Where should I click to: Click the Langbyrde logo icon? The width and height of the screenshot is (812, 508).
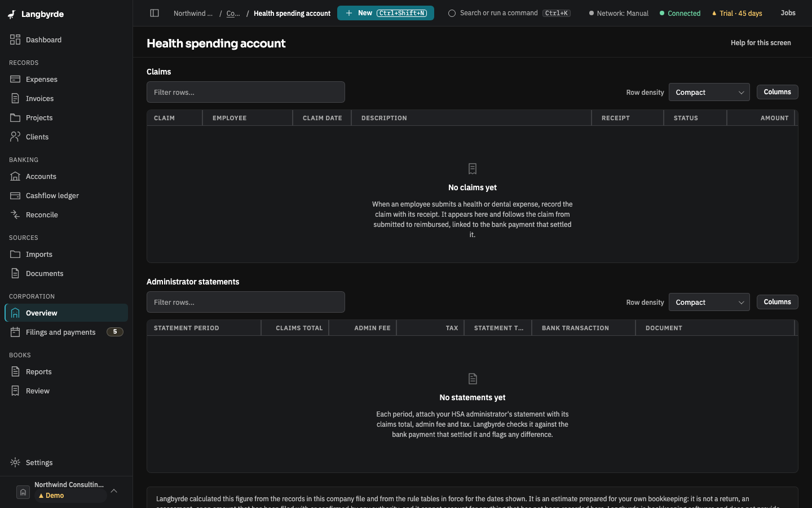tap(12, 14)
